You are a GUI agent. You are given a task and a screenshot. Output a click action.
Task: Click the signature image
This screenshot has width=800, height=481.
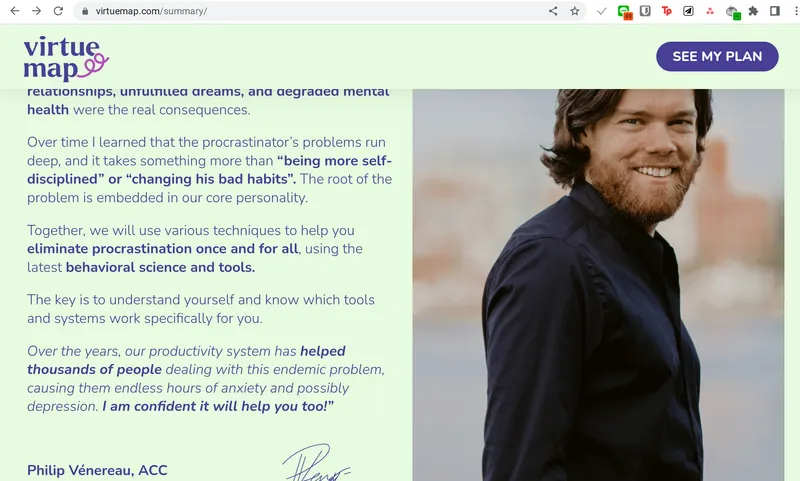[x=317, y=462]
